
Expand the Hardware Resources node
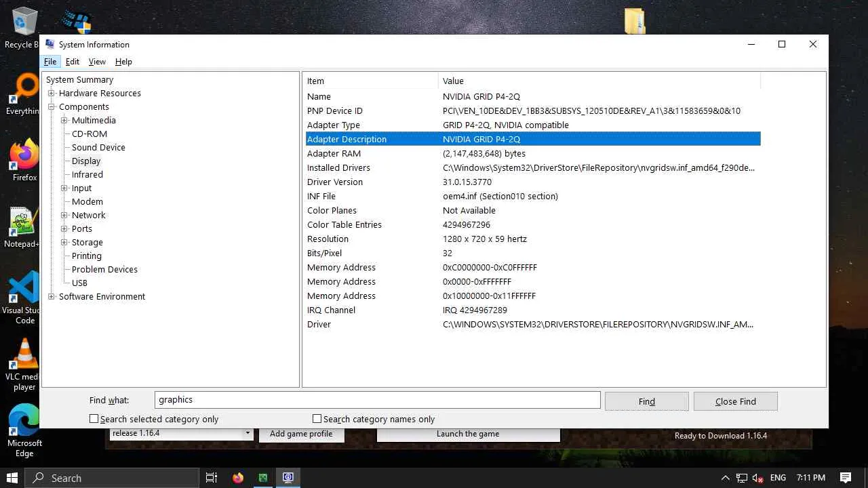[x=51, y=94]
